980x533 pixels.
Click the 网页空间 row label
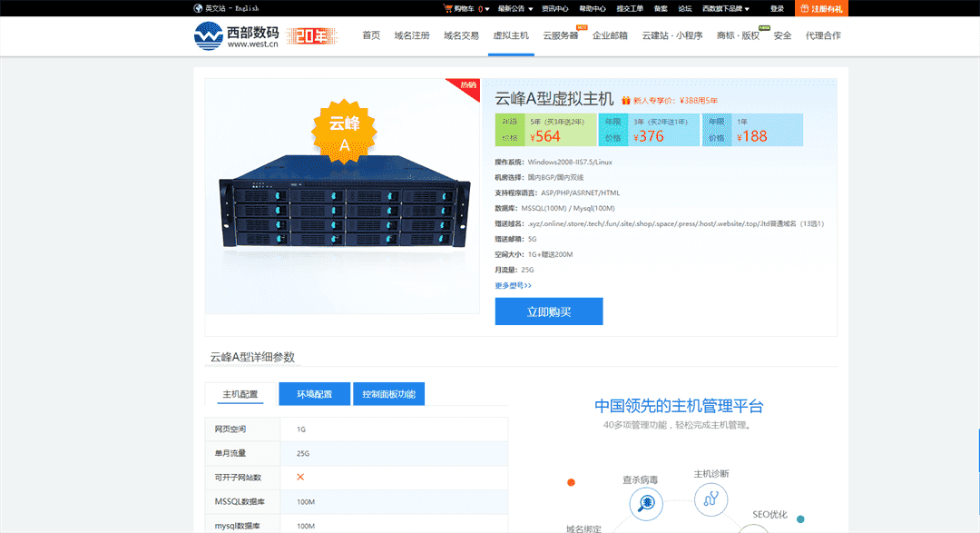(230, 429)
